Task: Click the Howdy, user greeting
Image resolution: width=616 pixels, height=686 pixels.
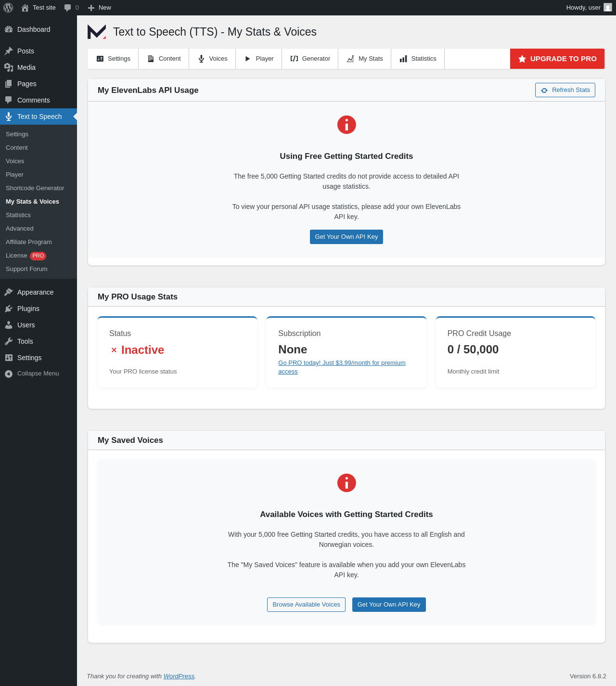Action: [x=583, y=8]
